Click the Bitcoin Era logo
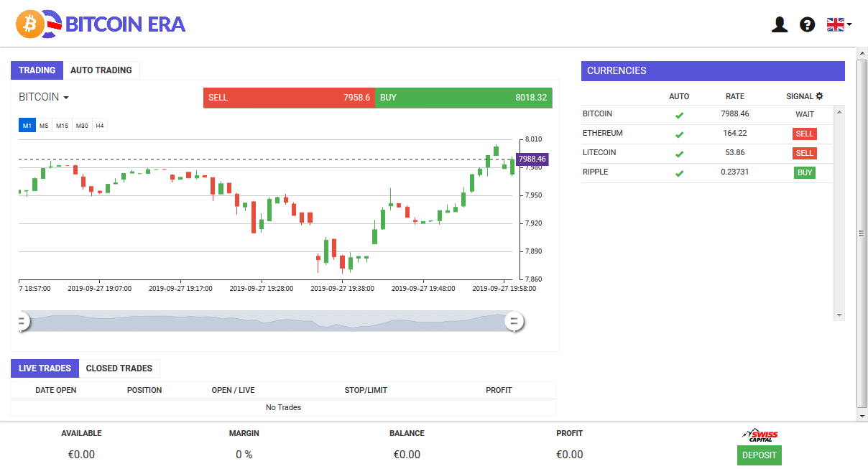Screen dimensions: 868x469 tap(101, 24)
